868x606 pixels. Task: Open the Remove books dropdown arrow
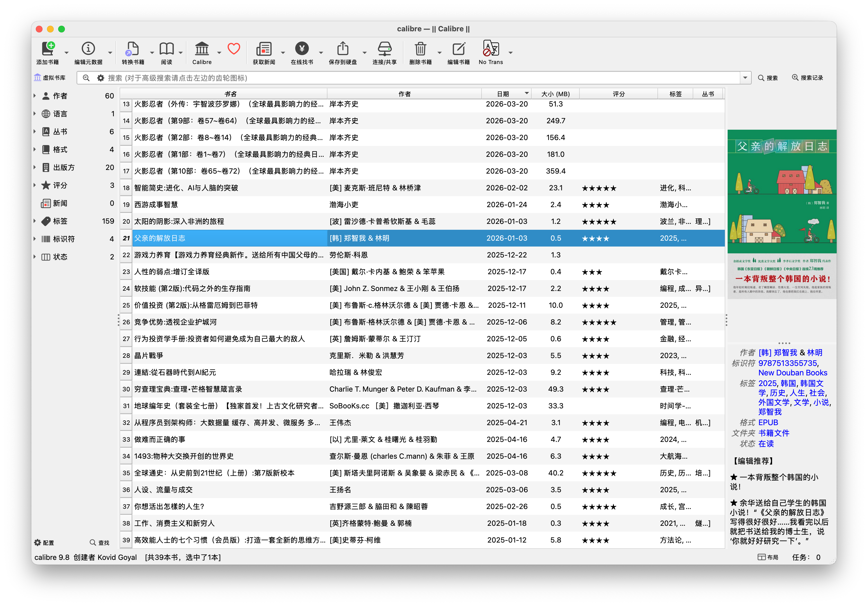(439, 53)
